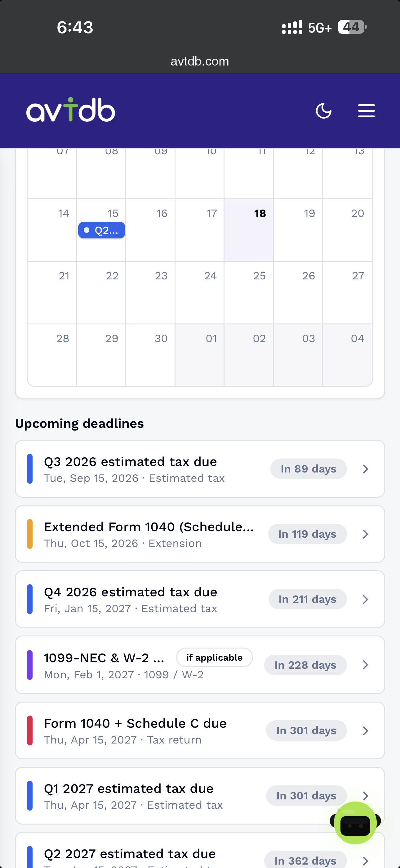
Task: Tap the avtdb.com address bar
Action: (200, 61)
